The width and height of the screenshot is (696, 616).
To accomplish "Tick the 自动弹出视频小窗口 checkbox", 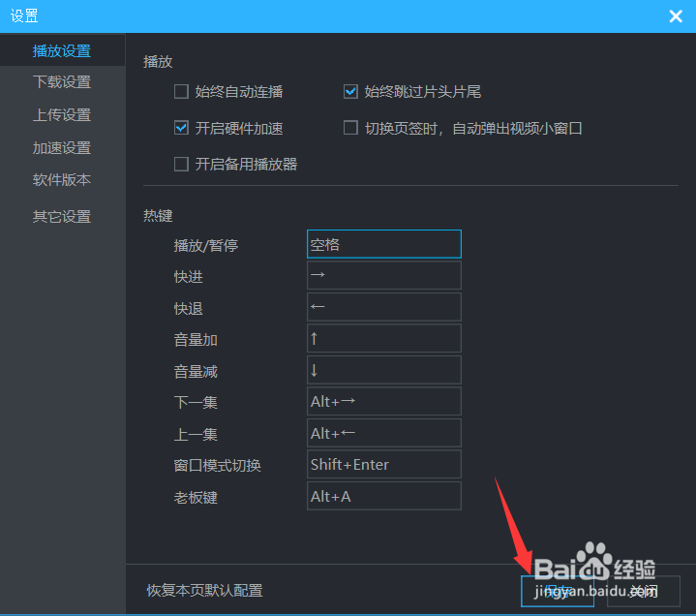I will pos(350,128).
